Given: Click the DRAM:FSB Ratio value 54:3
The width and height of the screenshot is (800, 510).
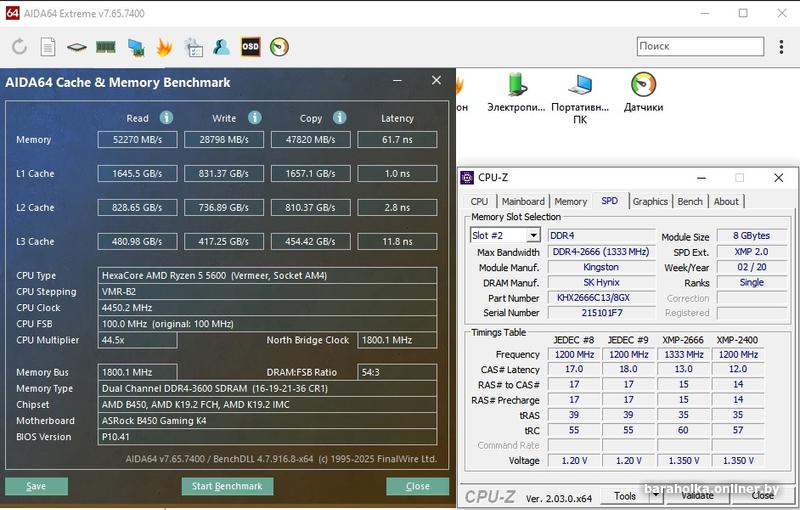Looking at the screenshot, I should tap(397, 372).
